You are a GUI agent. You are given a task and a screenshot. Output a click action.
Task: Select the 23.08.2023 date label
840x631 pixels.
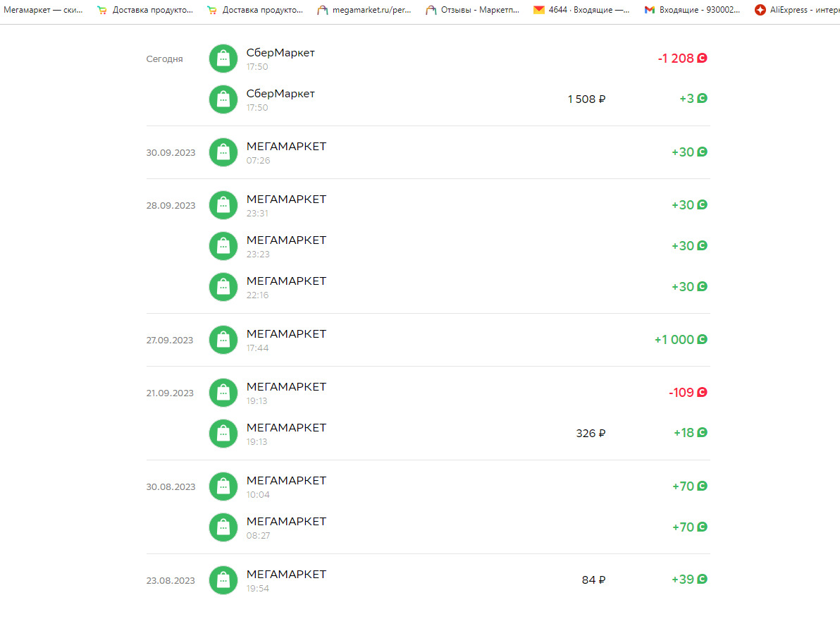pos(171,581)
